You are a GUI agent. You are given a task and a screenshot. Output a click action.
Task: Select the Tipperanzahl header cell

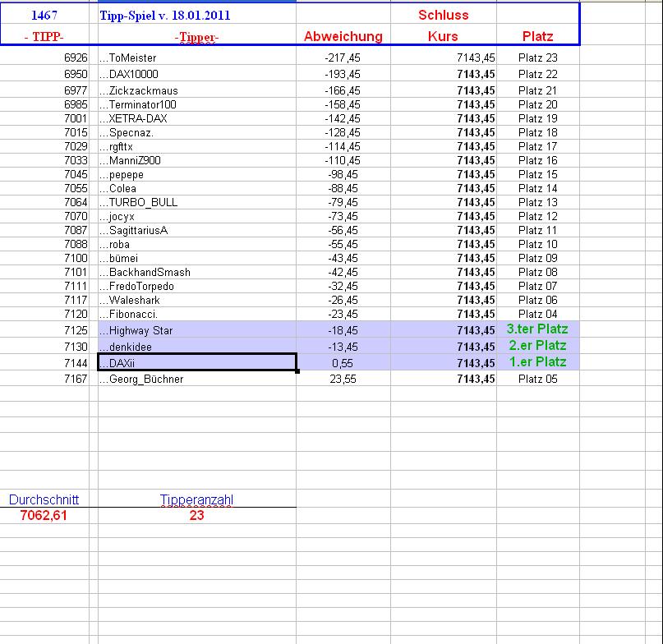point(197,498)
